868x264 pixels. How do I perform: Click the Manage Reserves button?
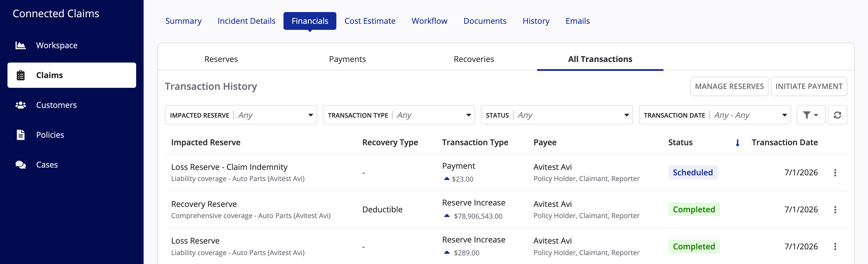pyautogui.click(x=729, y=87)
